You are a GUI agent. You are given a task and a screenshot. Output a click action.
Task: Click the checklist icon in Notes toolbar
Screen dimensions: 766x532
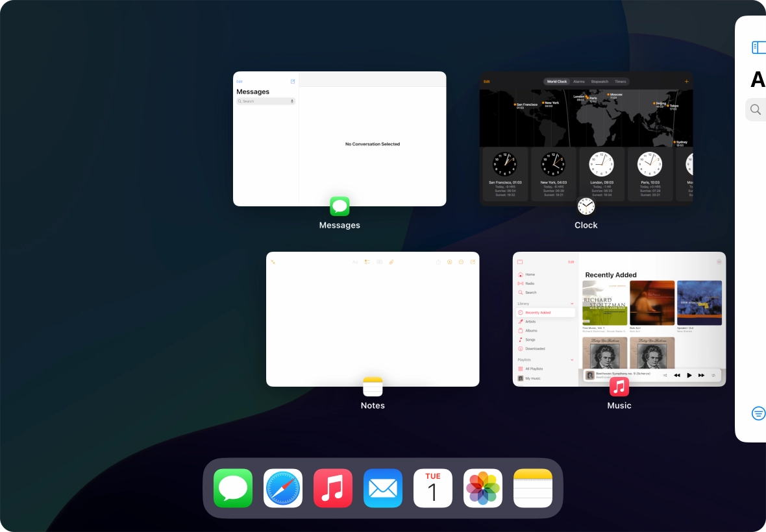367,262
